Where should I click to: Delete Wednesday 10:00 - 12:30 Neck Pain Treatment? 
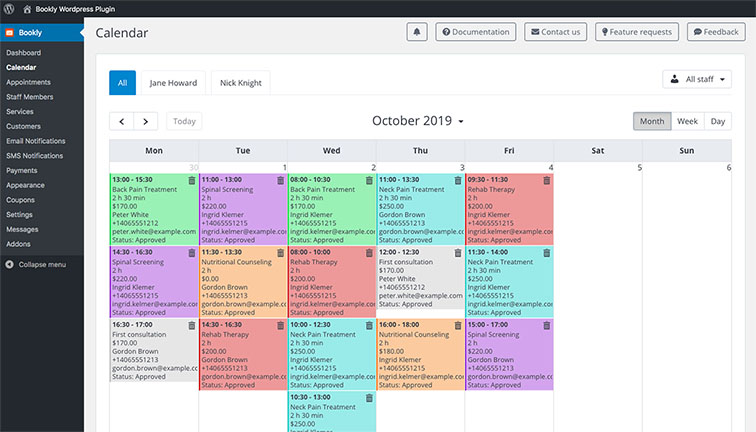point(369,325)
